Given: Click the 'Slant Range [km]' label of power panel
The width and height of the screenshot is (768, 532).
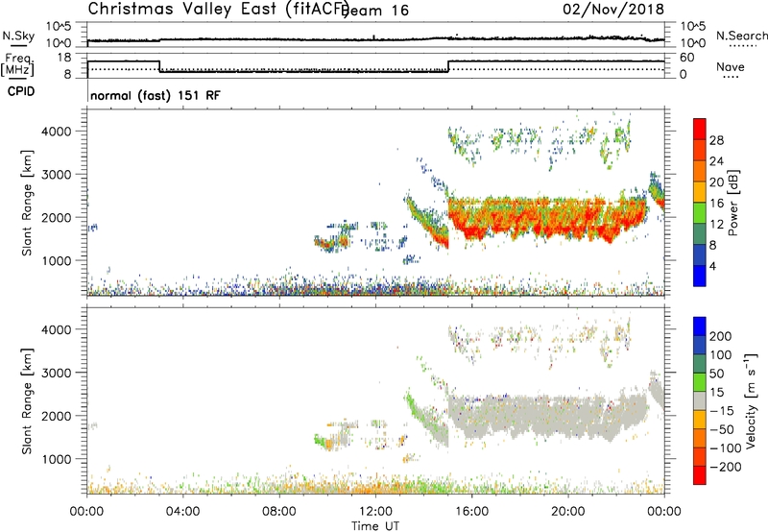Looking at the screenshot, I should point(27,203).
